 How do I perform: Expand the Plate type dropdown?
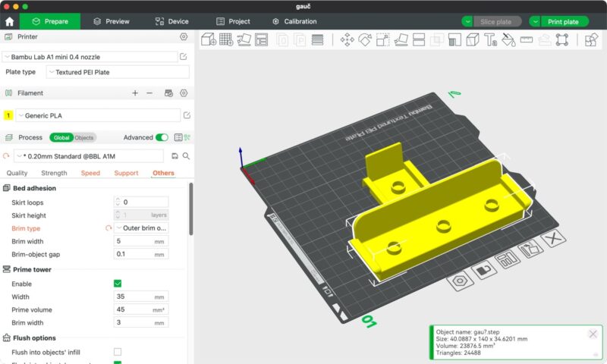click(118, 72)
